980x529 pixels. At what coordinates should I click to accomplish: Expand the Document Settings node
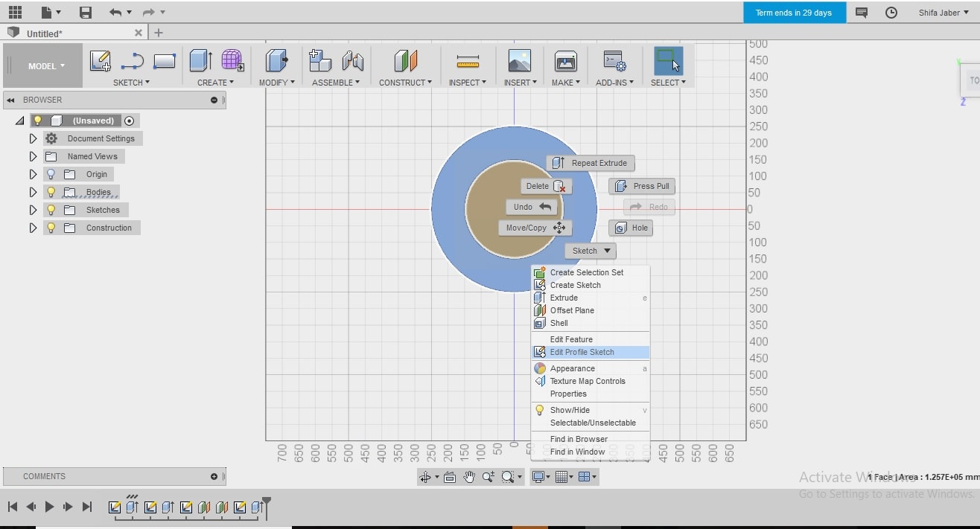coord(33,138)
